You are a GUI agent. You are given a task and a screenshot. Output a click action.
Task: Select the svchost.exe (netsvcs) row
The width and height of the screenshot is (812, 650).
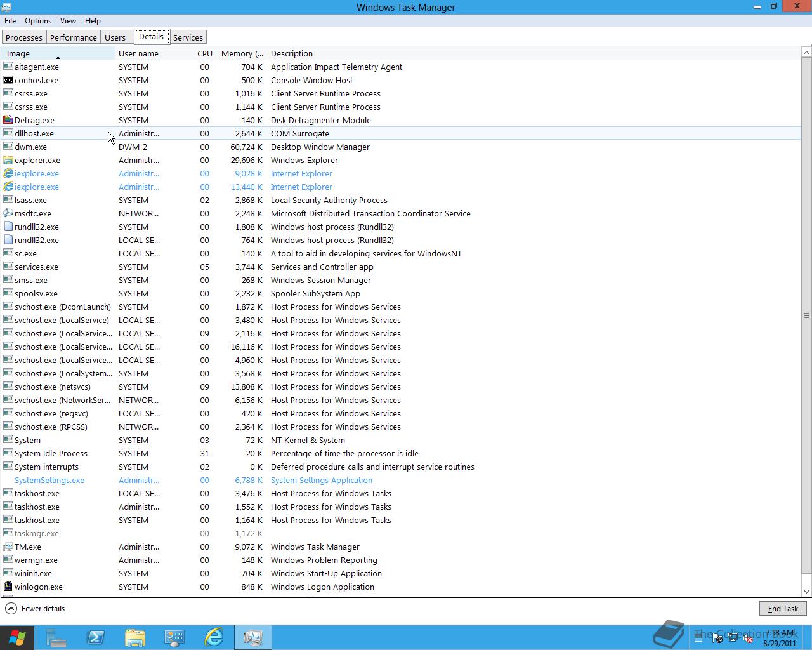401,387
